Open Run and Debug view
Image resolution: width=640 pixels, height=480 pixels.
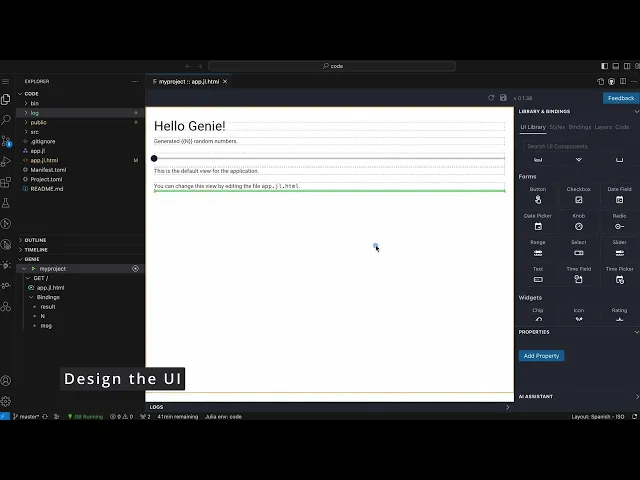(x=6, y=162)
